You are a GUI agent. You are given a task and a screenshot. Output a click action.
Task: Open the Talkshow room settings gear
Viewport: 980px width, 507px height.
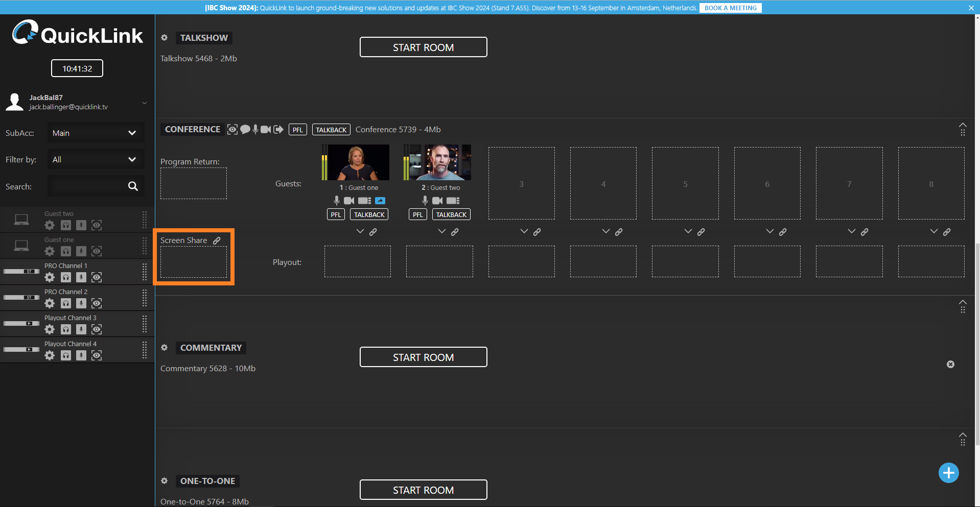(165, 38)
